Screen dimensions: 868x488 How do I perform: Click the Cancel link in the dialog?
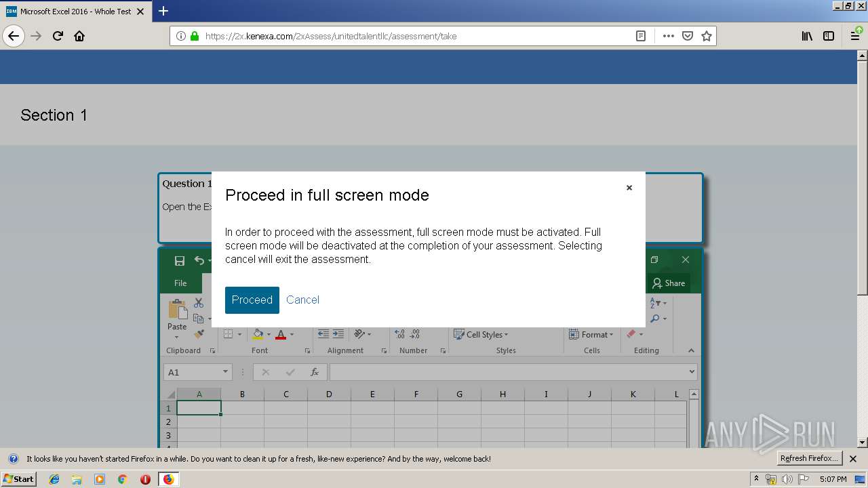[x=302, y=300]
